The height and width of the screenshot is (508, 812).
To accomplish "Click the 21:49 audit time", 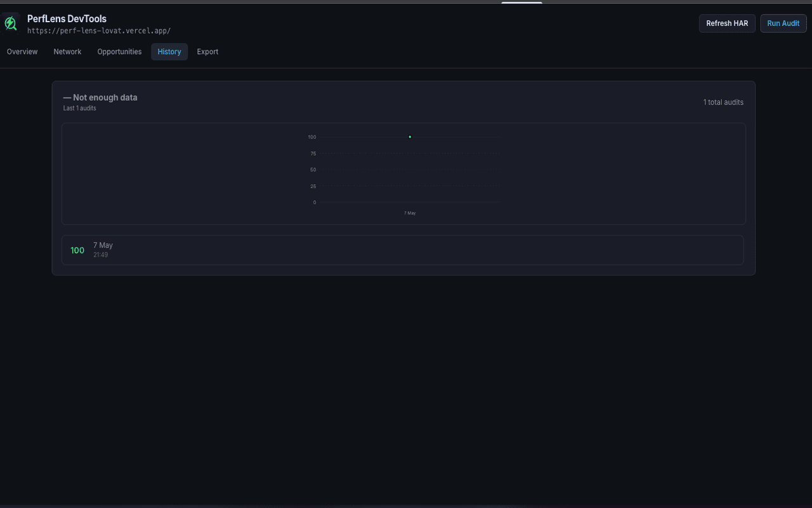I will [100, 255].
